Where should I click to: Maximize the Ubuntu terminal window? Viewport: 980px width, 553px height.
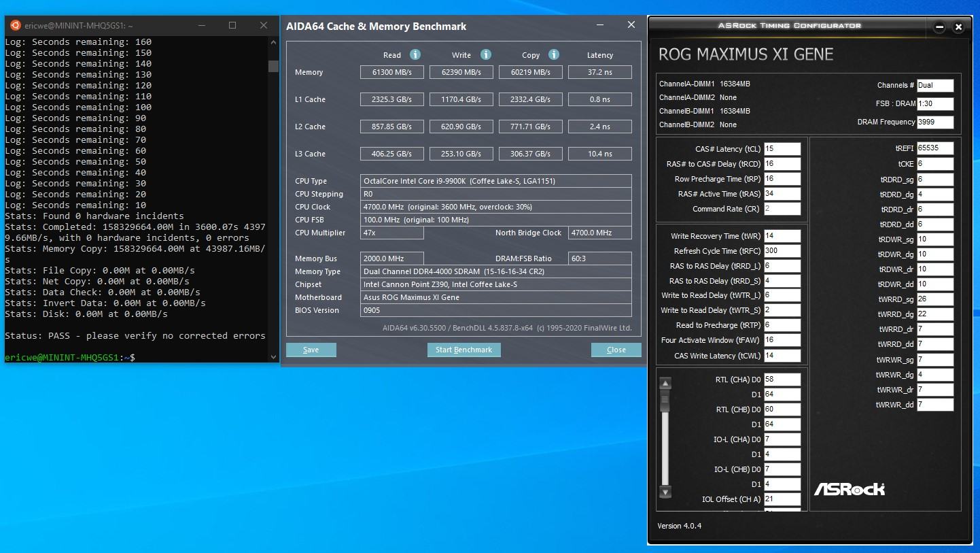click(x=232, y=25)
